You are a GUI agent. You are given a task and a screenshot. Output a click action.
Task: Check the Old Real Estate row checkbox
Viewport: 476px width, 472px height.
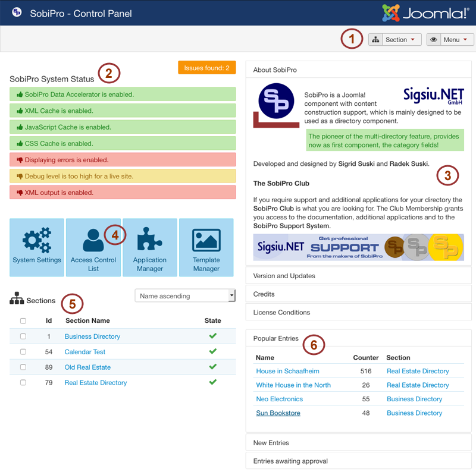coord(23,367)
